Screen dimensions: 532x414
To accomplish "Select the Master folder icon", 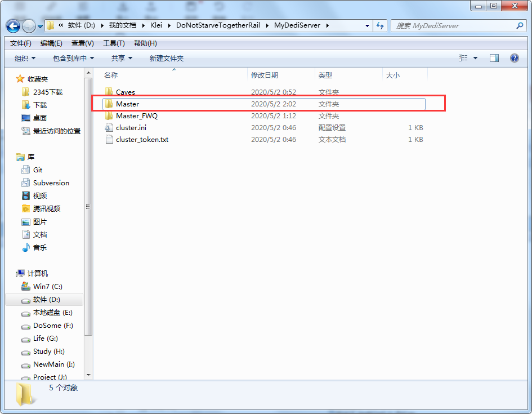I will coord(109,104).
